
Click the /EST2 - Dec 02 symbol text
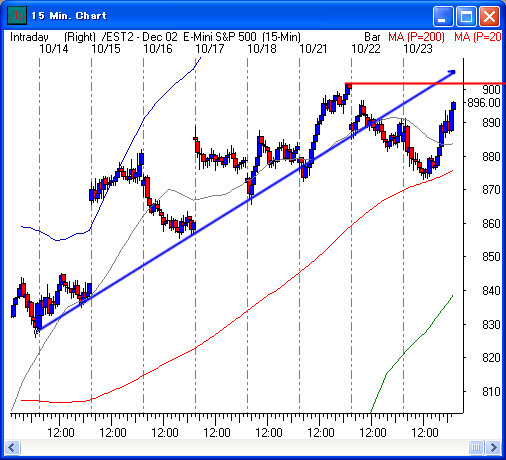coord(140,37)
